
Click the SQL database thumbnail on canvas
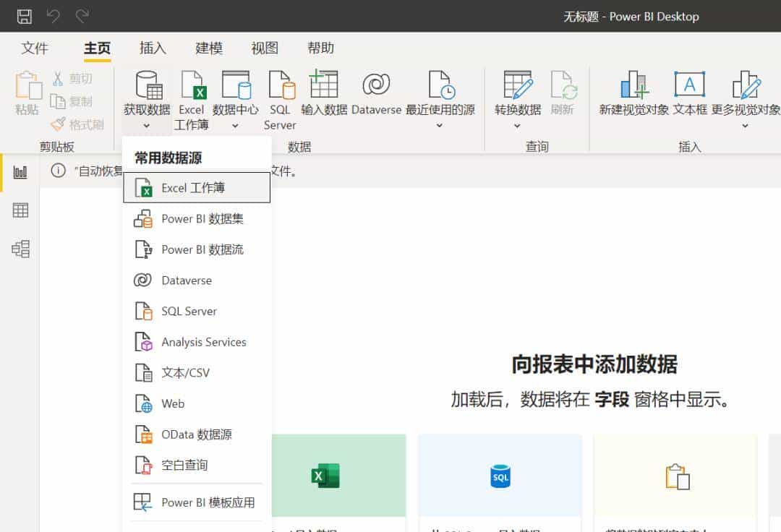pyautogui.click(x=500, y=477)
